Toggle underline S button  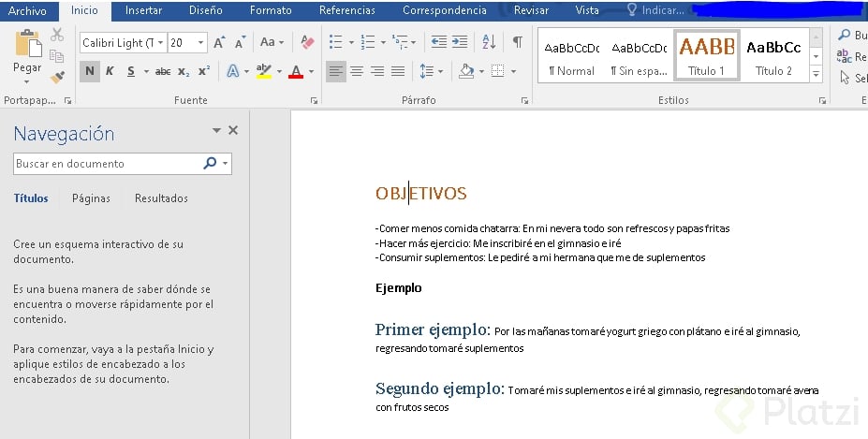131,71
